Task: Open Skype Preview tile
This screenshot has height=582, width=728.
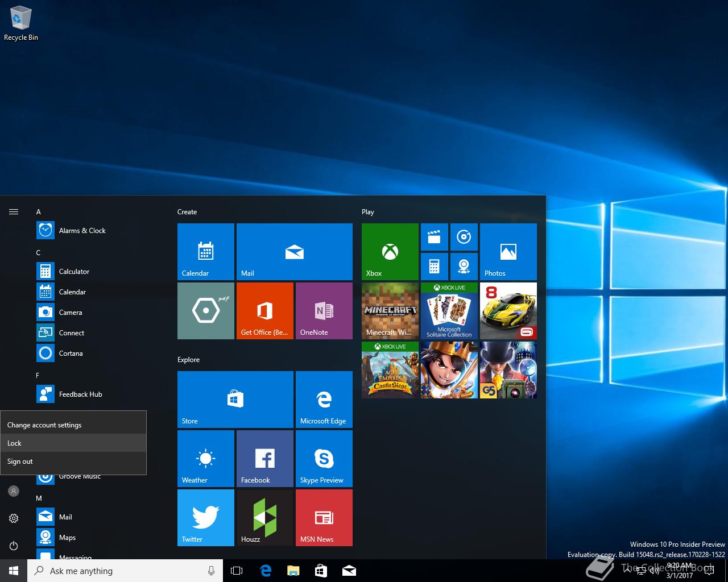Action: 324,458
